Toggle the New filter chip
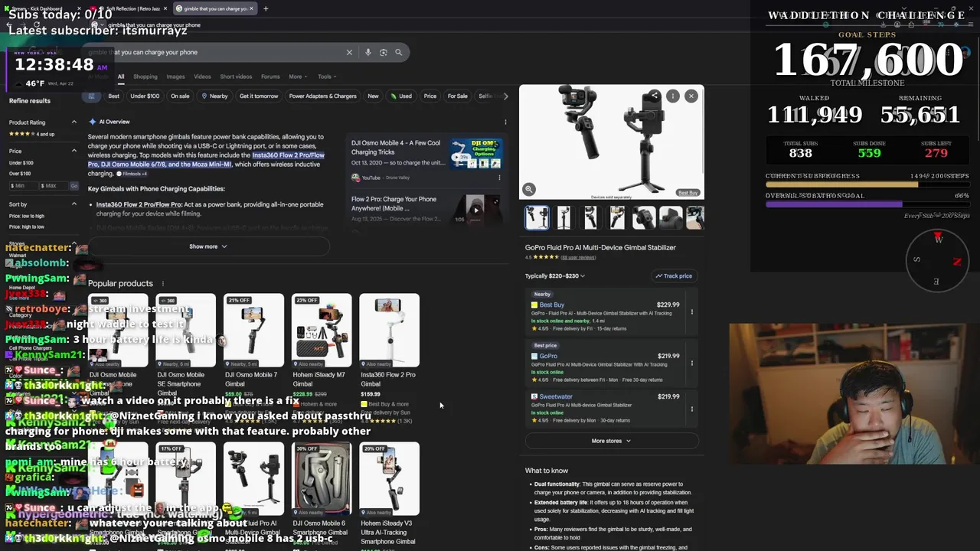Viewport: 980px width, 551px height. point(373,96)
